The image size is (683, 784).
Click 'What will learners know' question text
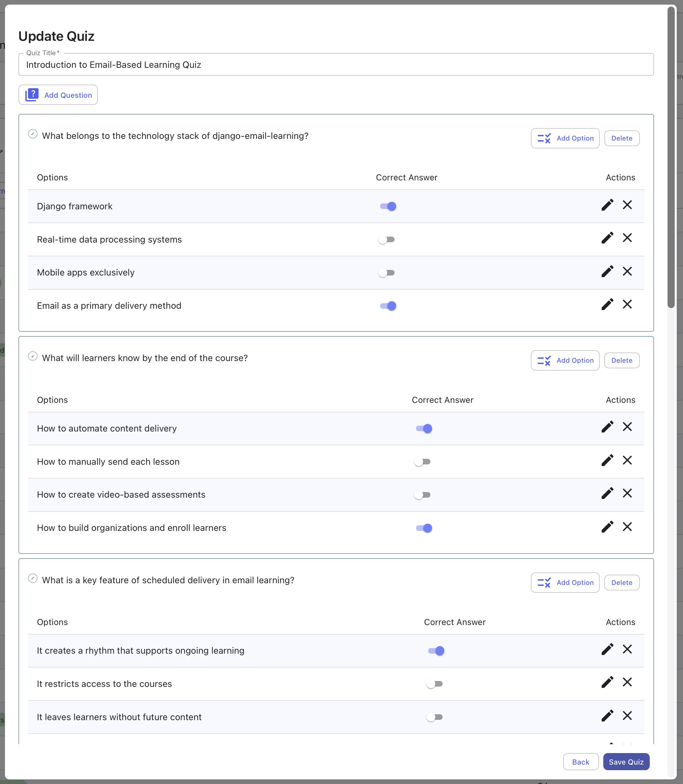pos(145,358)
